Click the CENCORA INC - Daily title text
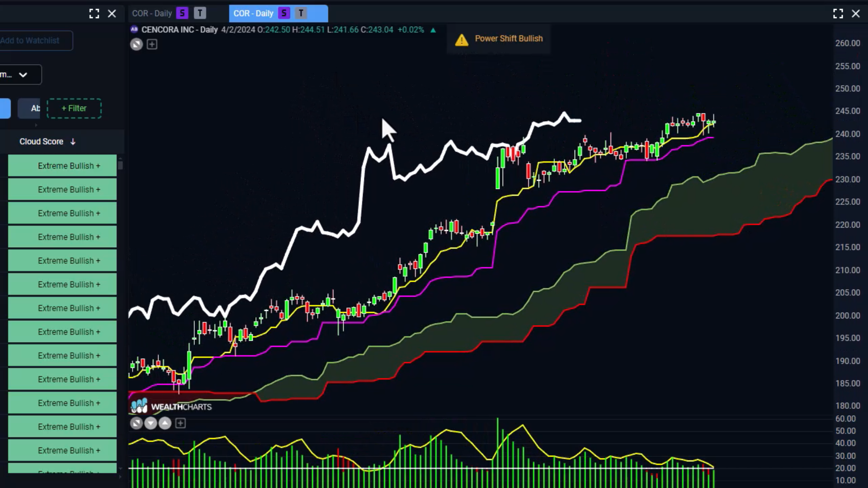The height and width of the screenshot is (488, 868). click(x=179, y=30)
